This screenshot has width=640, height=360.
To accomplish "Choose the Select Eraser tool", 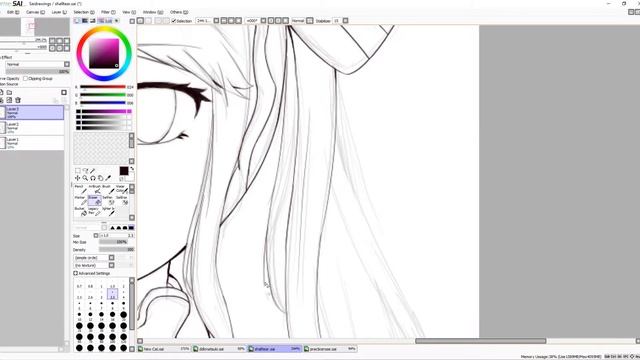I will (122, 200).
